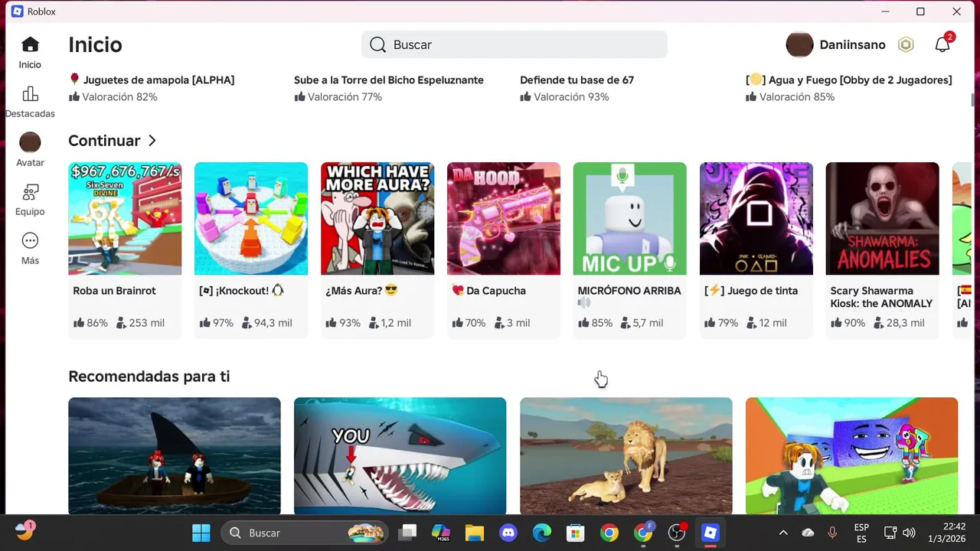Screen dimensions: 980x551
Task: Click the Roba un Brainrot title text
Action: [x=115, y=291]
